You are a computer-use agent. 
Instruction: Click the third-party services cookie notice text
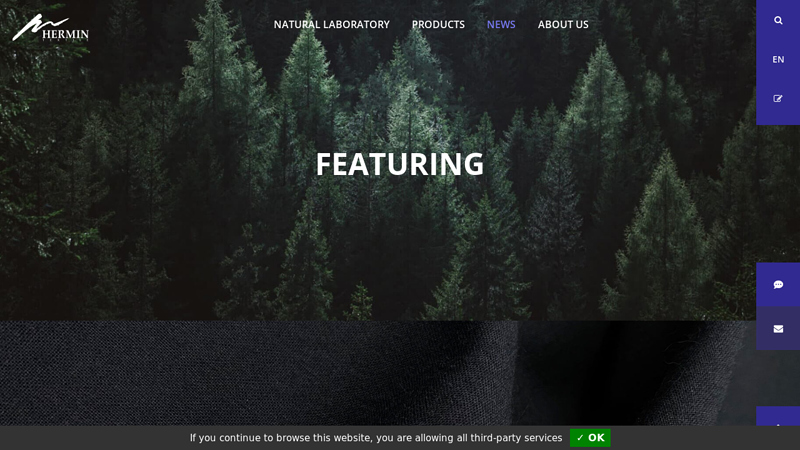coord(376,438)
